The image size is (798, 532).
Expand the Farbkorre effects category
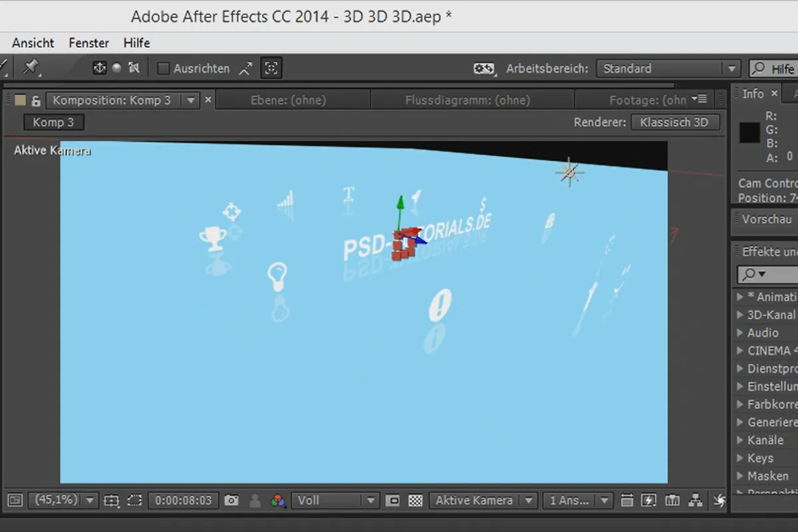click(x=740, y=404)
